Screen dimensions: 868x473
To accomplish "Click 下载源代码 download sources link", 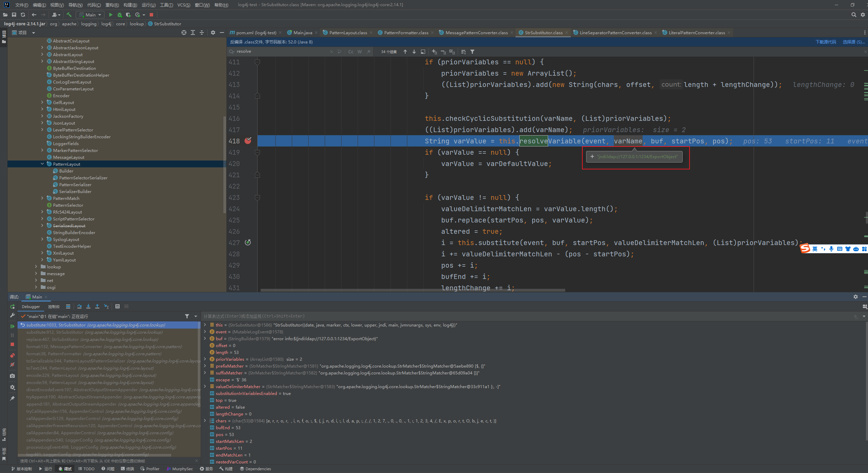I will (826, 42).
